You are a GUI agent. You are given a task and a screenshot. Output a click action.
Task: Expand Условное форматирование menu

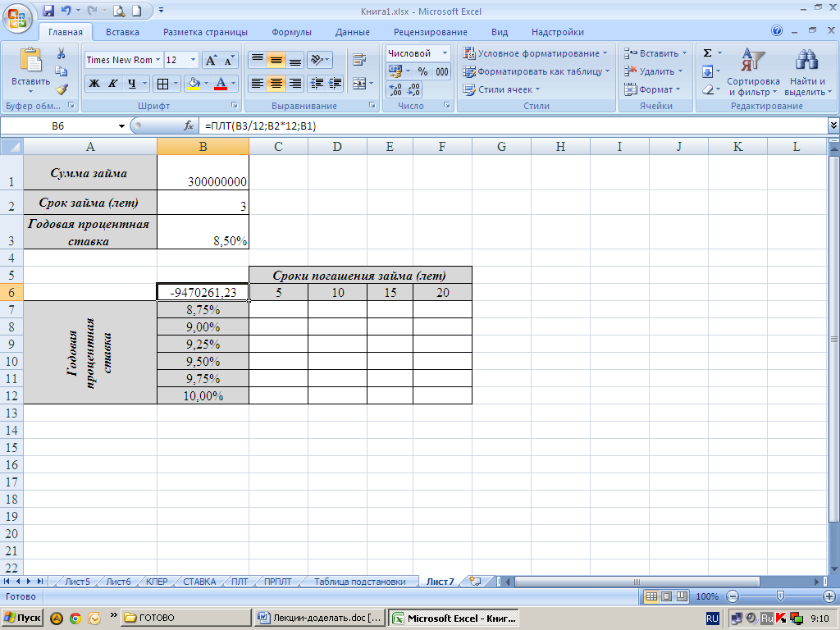click(536, 53)
